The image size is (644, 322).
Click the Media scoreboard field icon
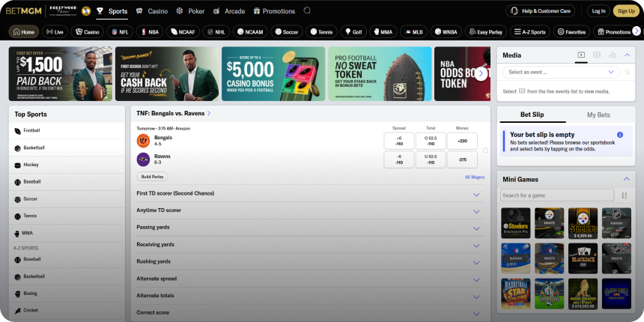pos(597,55)
